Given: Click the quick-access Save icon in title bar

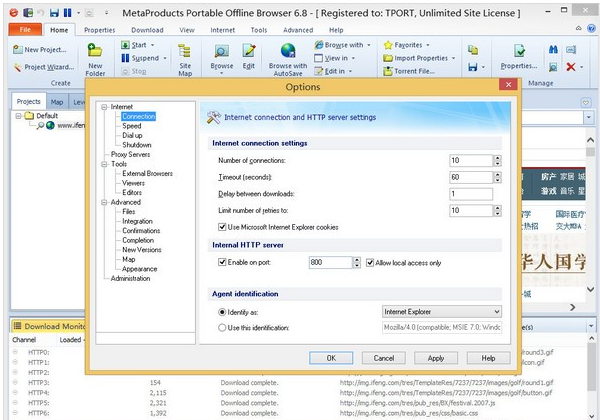Looking at the screenshot, I should (x=54, y=13).
